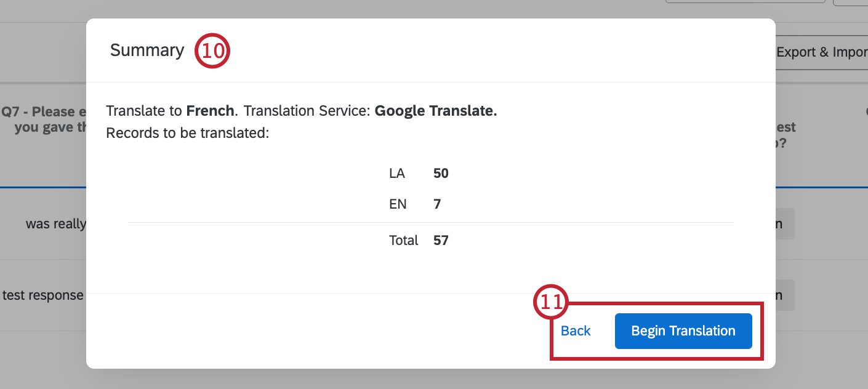The height and width of the screenshot is (389, 868).
Task: Click the Total 57 row
Action: pyautogui.click(x=404, y=240)
